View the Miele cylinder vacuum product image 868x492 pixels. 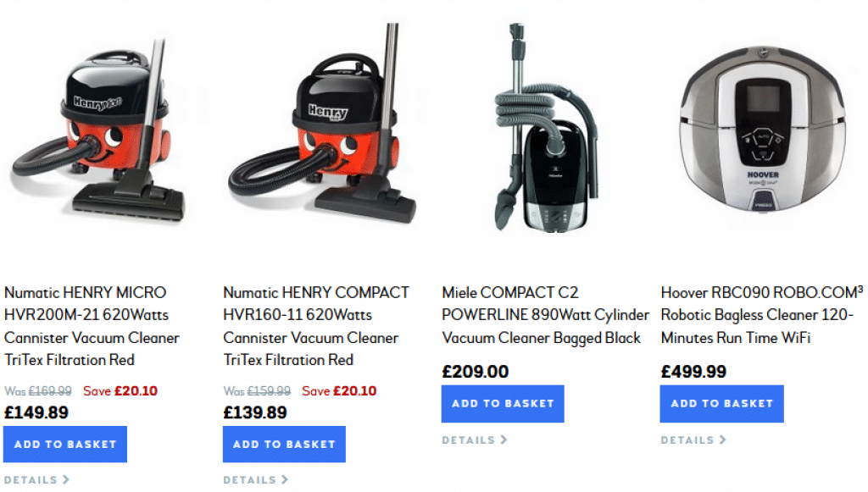(545, 127)
